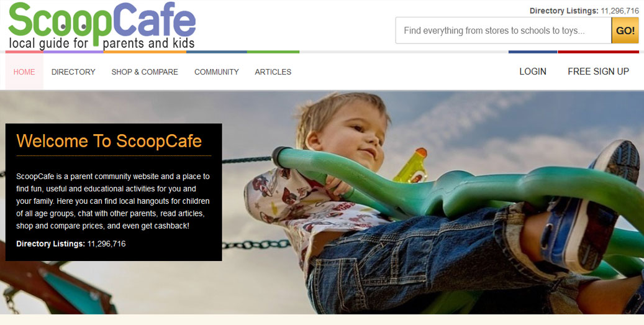644x325 pixels.
Task: Open the DIRECTORY menu item
Action: (x=73, y=72)
